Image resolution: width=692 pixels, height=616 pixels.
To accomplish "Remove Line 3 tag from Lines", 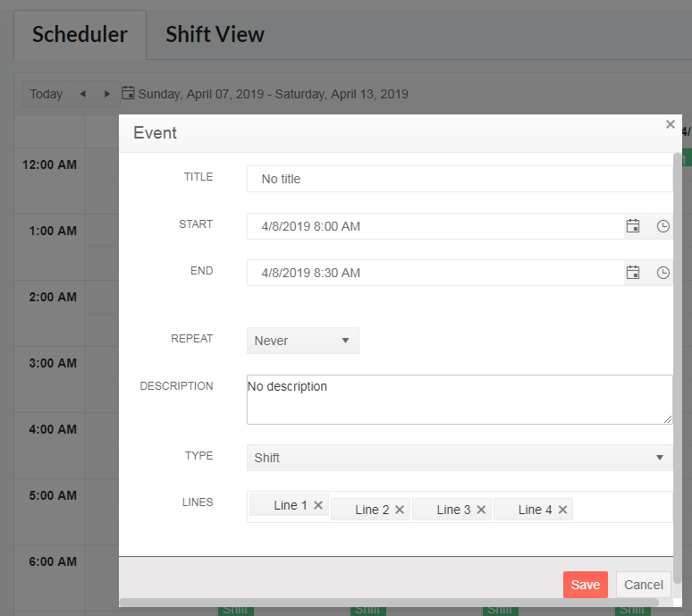I will [481, 510].
